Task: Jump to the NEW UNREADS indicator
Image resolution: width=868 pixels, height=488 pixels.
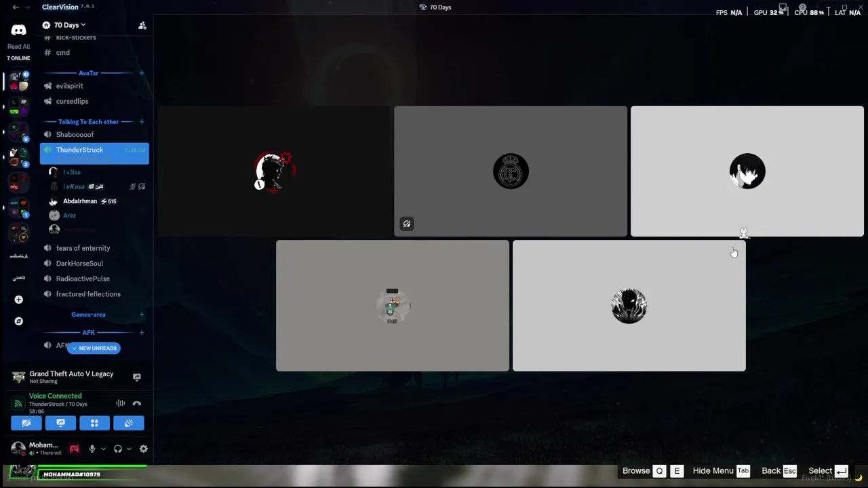Action: pyautogui.click(x=94, y=348)
